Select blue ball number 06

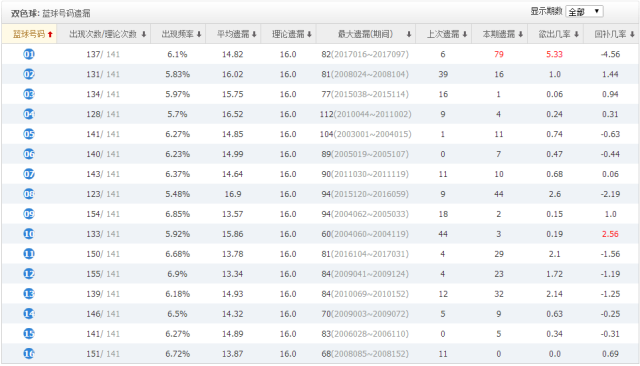pyautogui.click(x=29, y=154)
